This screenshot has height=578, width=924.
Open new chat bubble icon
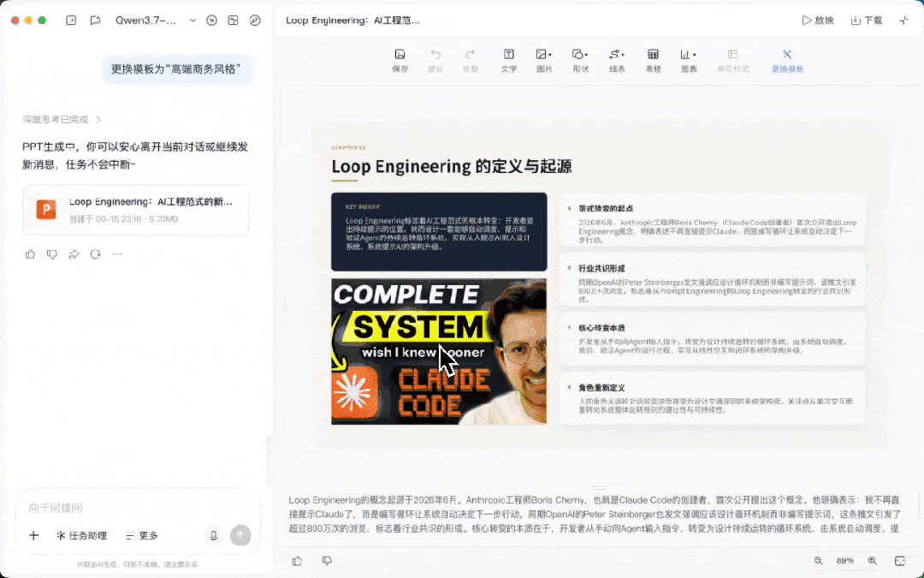(95, 20)
